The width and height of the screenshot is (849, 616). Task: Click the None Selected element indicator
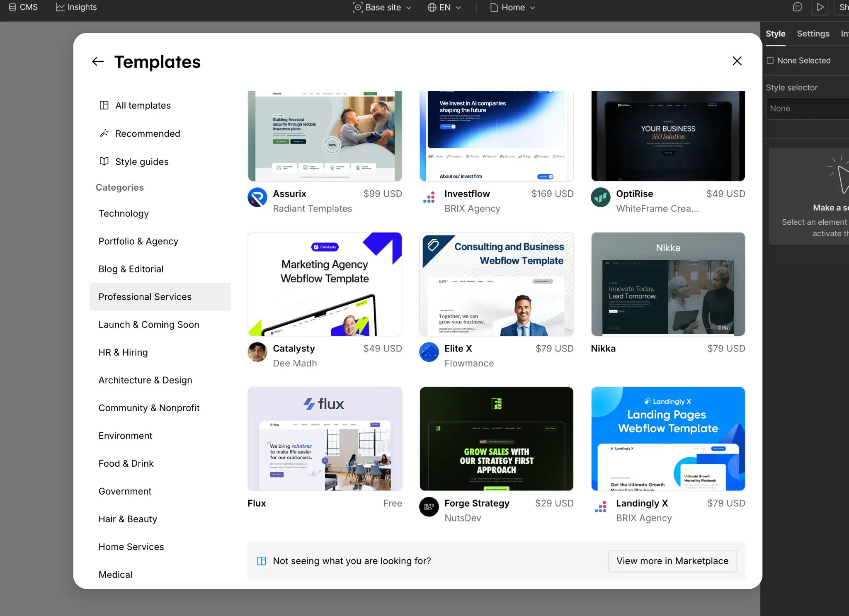point(798,61)
